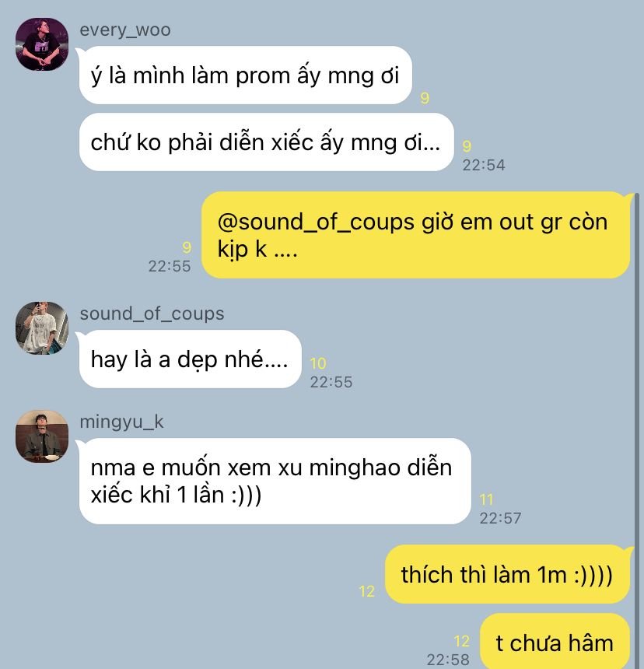644x669 pixels.
Task: Click the 22:55 timestamp left of the yellow mention bubble
Action: point(170,266)
